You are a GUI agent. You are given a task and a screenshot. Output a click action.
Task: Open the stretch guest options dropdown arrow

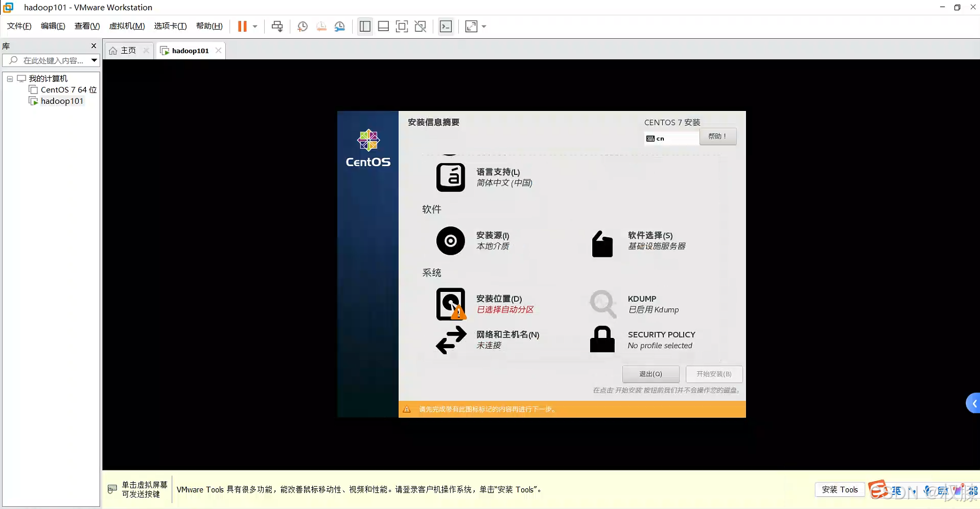tap(484, 26)
